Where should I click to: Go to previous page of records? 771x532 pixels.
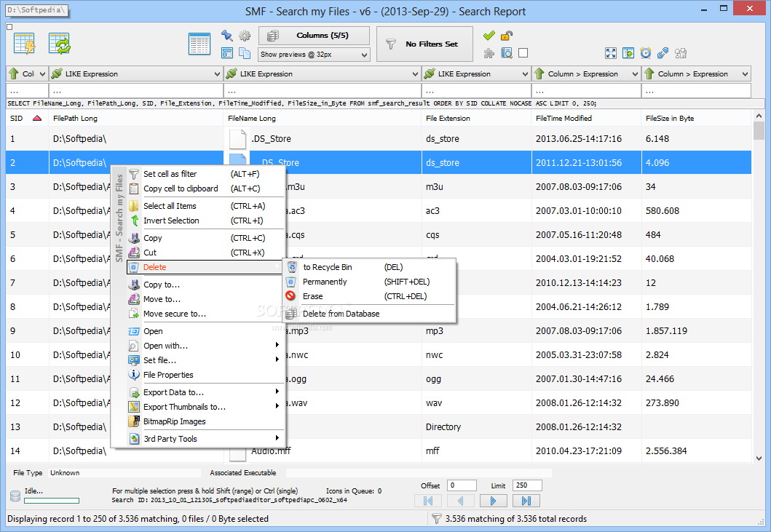point(461,501)
